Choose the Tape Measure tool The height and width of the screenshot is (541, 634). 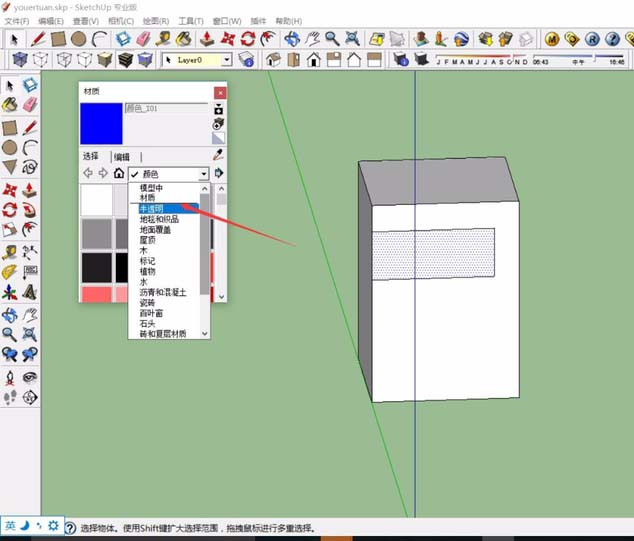click(10, 251)
